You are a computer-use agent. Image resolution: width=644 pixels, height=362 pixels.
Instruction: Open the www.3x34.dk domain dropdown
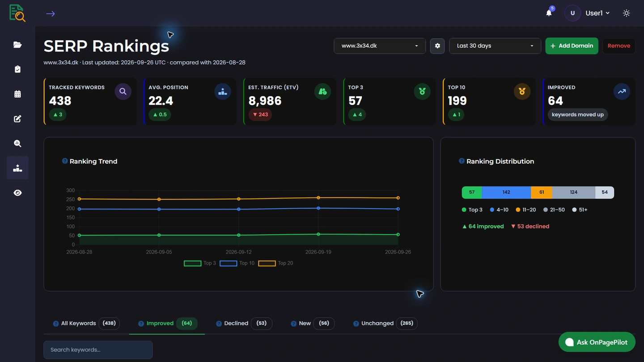(380, 46)
